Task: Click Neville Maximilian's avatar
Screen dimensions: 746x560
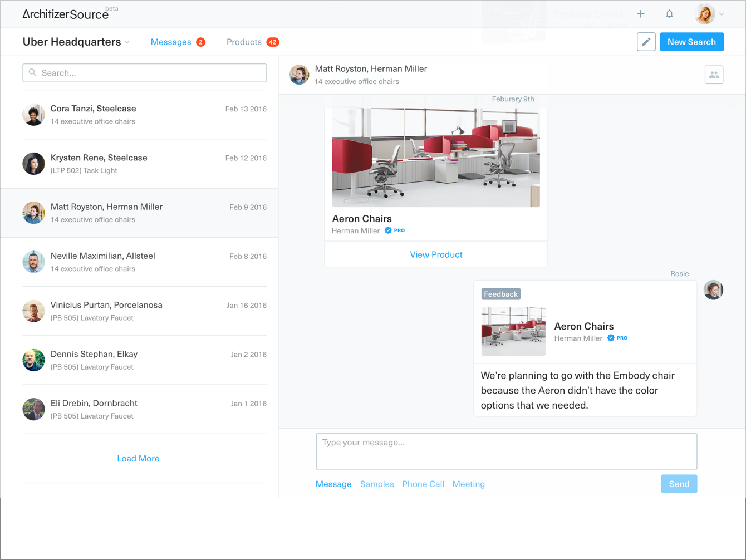Action: 33,262
